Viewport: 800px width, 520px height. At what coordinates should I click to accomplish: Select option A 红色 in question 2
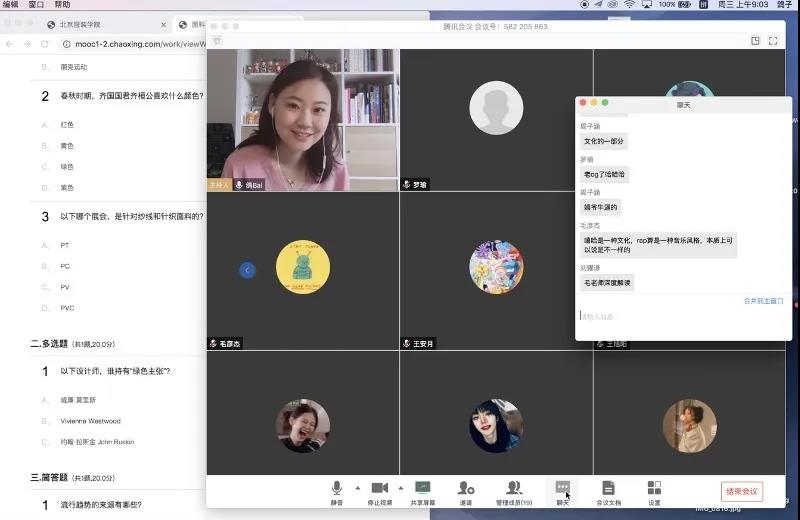(67, 125)
